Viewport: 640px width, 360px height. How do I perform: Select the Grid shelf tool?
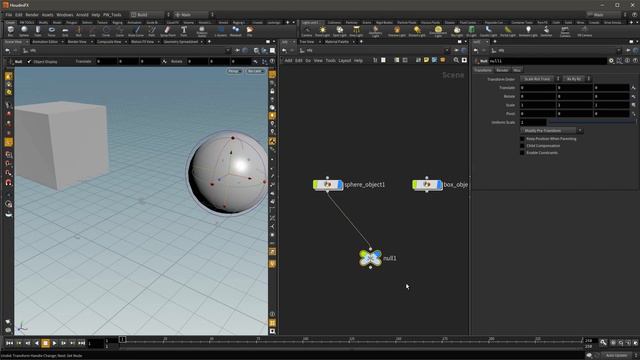[65, 31]
